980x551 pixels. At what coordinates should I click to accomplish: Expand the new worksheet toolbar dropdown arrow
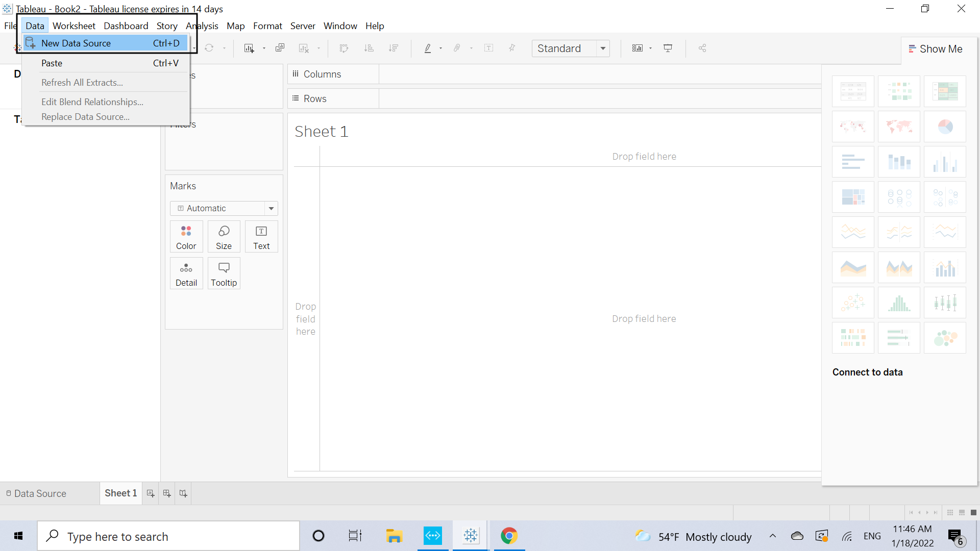pos(264,48)
